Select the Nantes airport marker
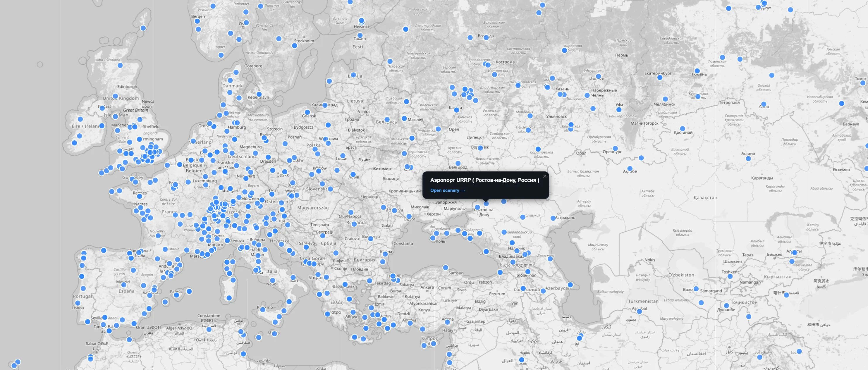The image size is (868, 370). point(141,208)
